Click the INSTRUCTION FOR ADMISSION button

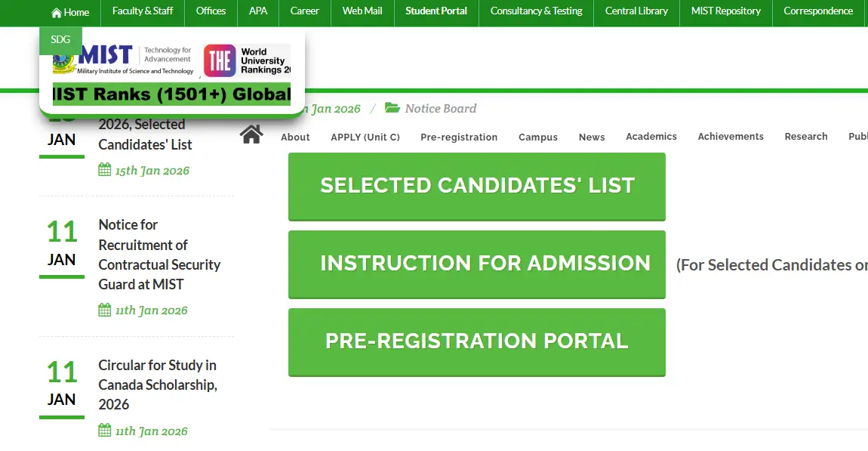coord(477,263)
